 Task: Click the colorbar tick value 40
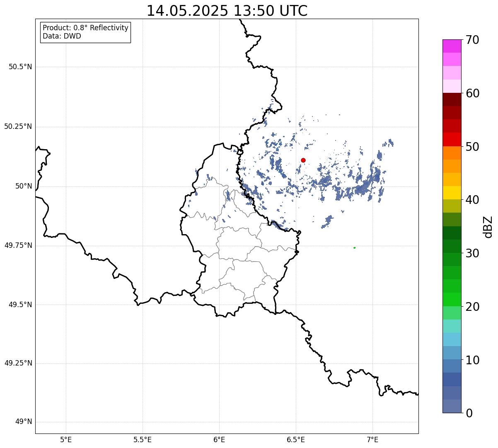[472, 200]
